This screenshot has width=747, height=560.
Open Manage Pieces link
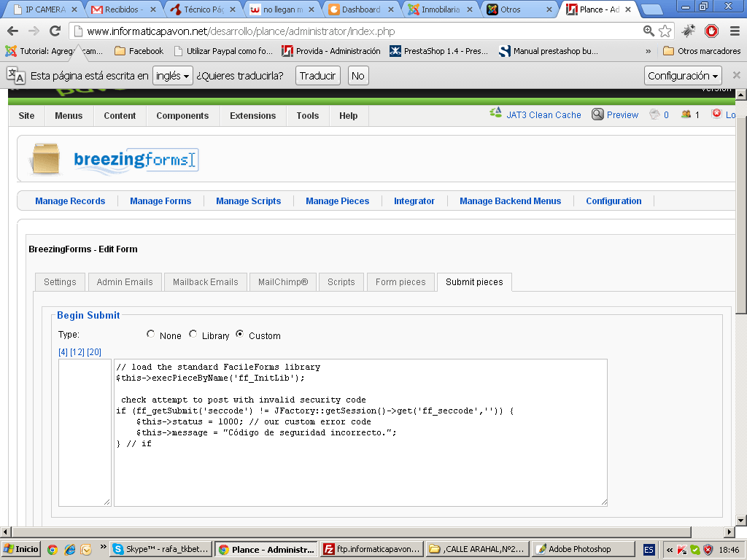point(337,201)
